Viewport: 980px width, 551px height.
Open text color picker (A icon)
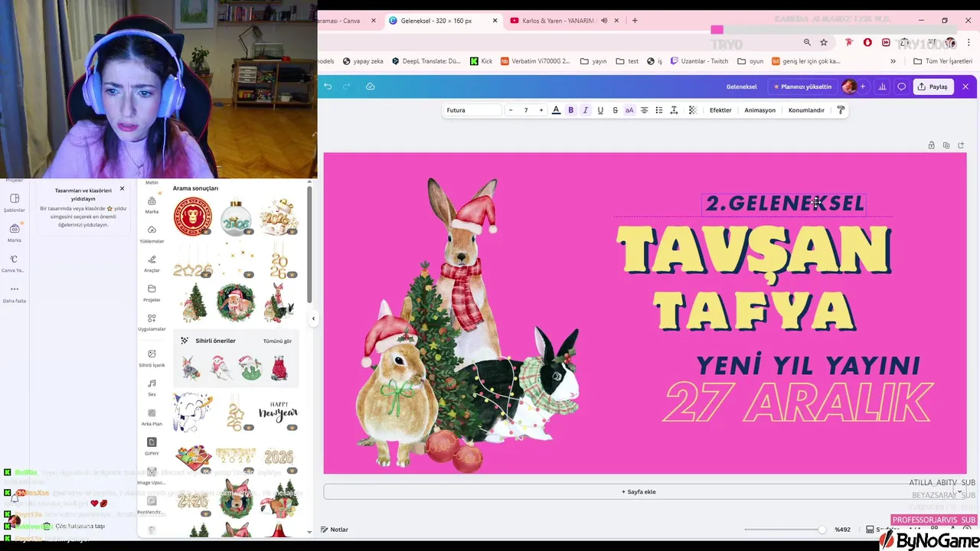pos(556,110)
